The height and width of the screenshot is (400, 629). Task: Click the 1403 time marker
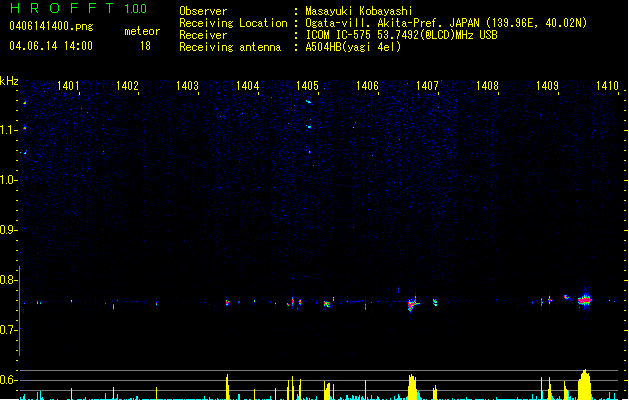coord(187,86)
